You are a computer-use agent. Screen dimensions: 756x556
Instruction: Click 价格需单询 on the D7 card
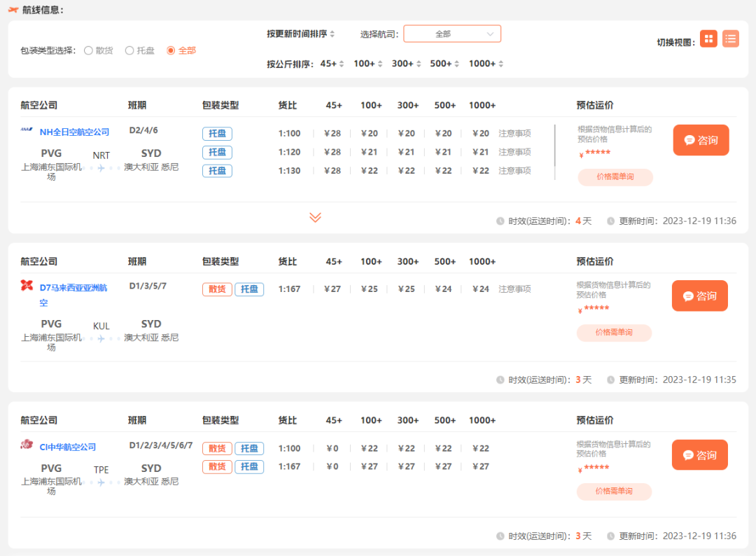(x=615, y=333)
